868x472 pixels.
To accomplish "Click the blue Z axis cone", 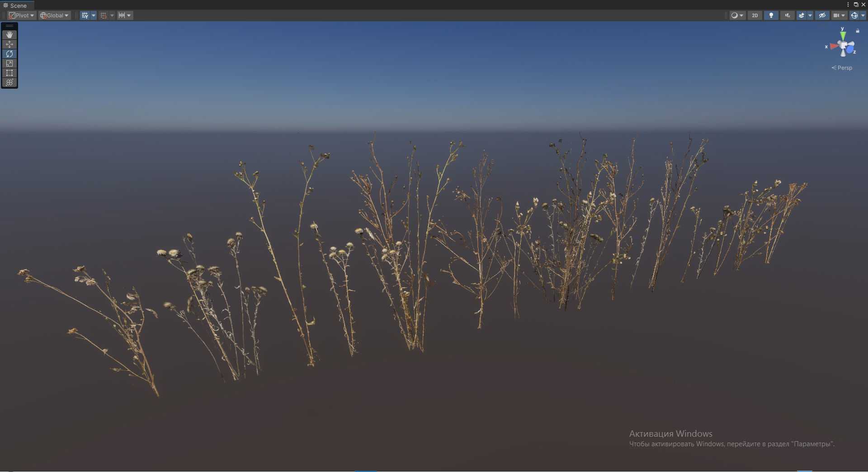I will coord(850,50).
